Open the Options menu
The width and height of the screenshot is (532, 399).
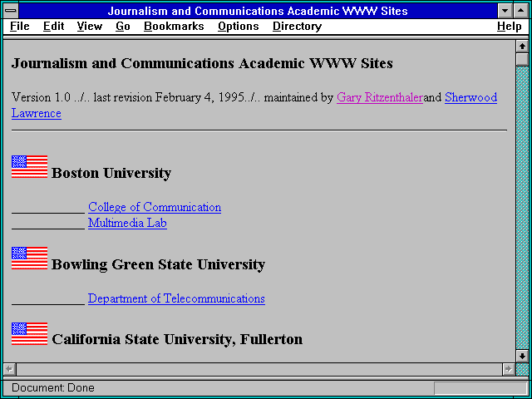tap(239, 27)
